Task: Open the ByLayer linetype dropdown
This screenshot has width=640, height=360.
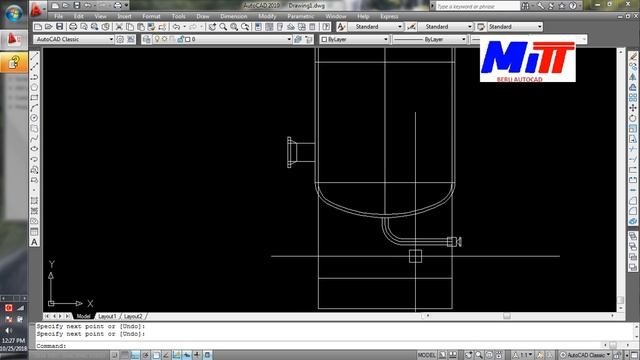Action: pyautogui.click(x=430, y=39)
